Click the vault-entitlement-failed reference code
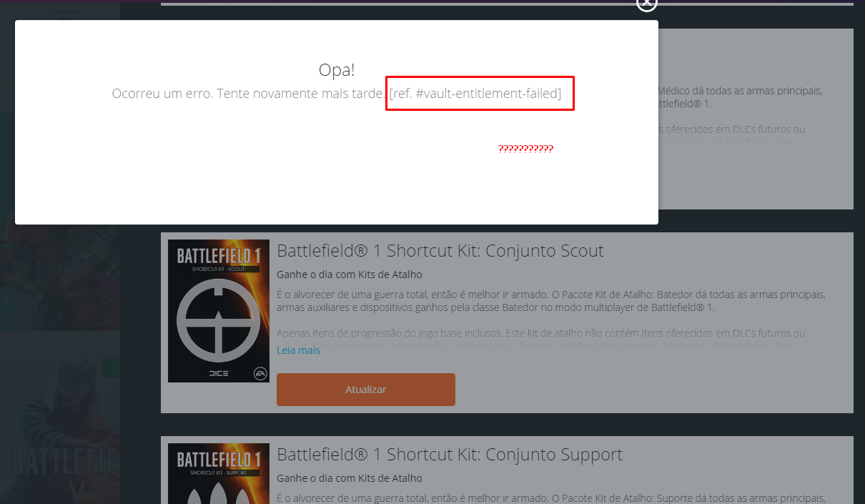 click(475, 94)
